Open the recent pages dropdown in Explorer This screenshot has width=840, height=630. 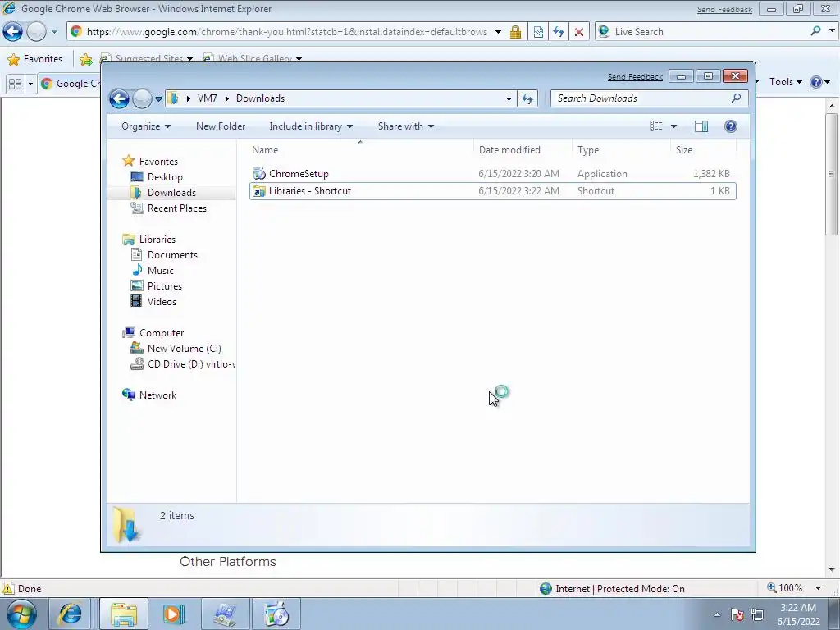click(158, 98)
